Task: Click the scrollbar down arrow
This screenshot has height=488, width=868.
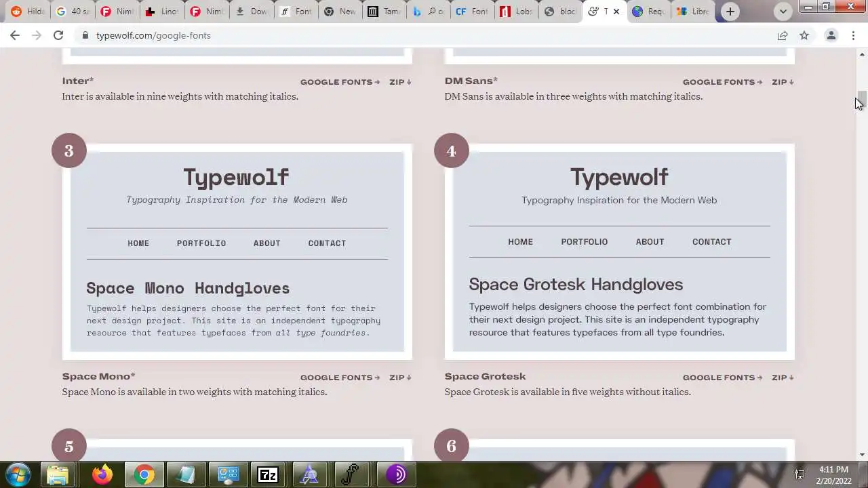Action: [x=862, y=455]
